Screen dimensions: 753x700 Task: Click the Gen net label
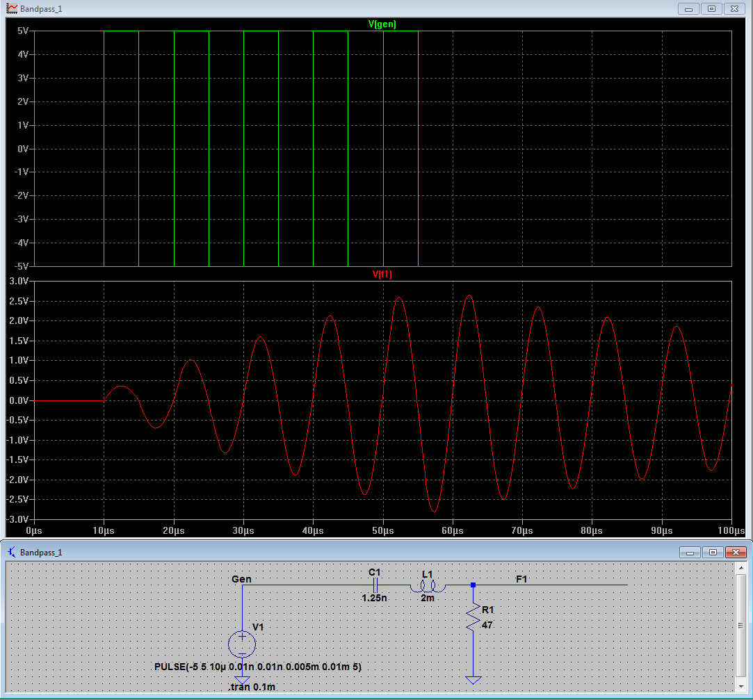click(x=241, y=579)
